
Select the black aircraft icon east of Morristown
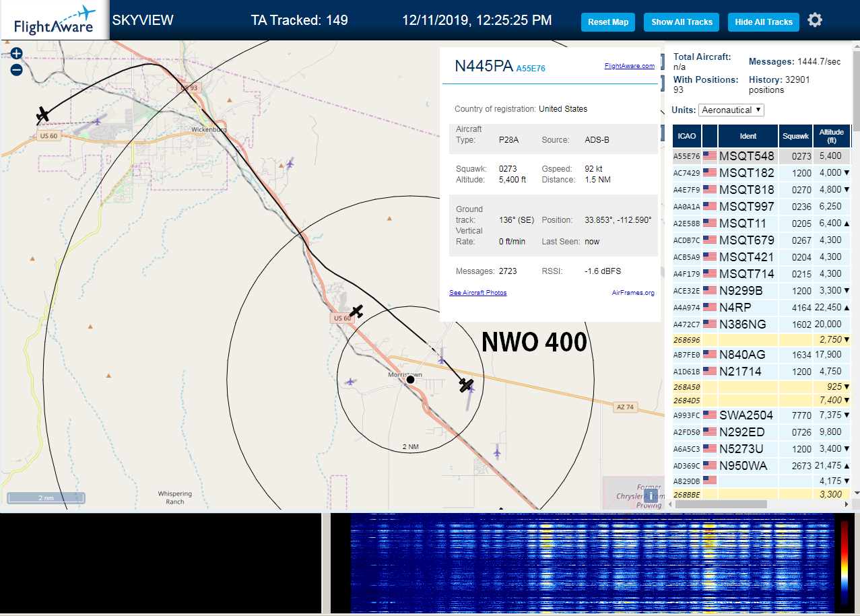(466, 385)
